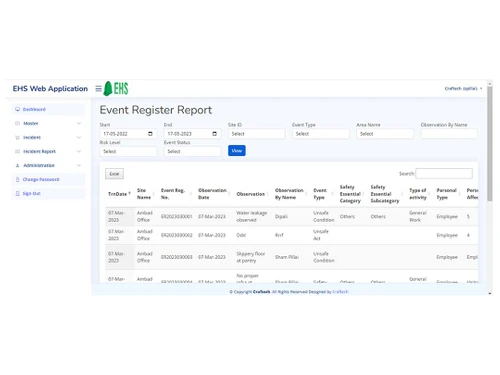Focus the table Search box
This screenshot has height=375, width=500.
444,173
